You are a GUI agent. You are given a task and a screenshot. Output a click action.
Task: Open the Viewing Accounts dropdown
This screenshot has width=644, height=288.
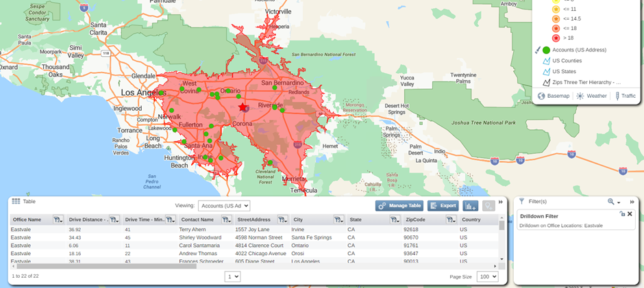(223, 205)
